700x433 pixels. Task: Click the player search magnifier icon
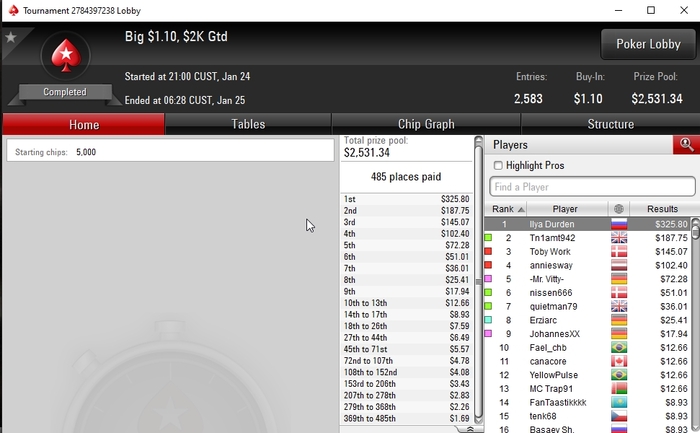coord(686,145)
